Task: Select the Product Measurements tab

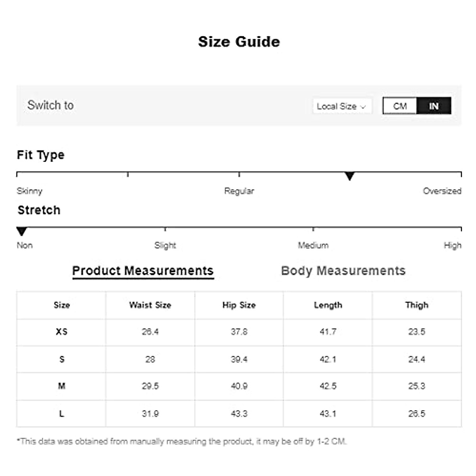Action: [x=143, y=271]
